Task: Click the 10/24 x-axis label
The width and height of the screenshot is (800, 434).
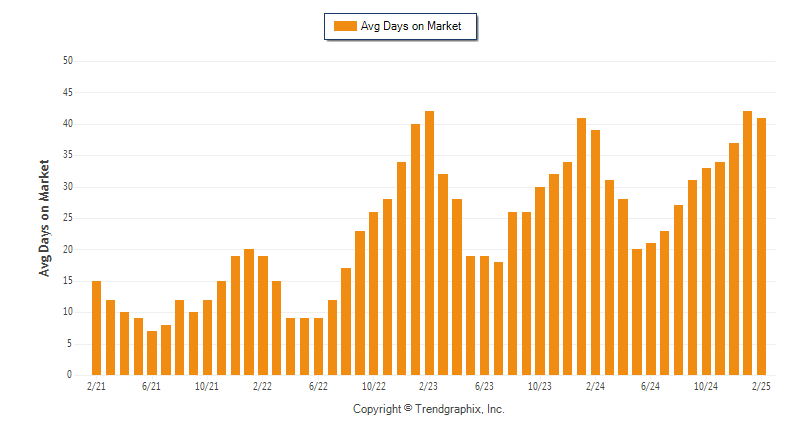Action: (x=706, y=387)
